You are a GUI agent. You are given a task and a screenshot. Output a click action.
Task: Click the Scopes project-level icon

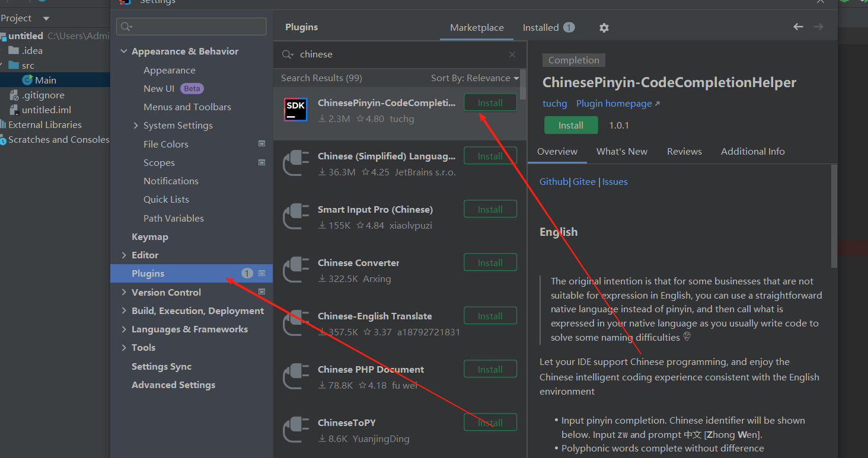tap(262, 162)
